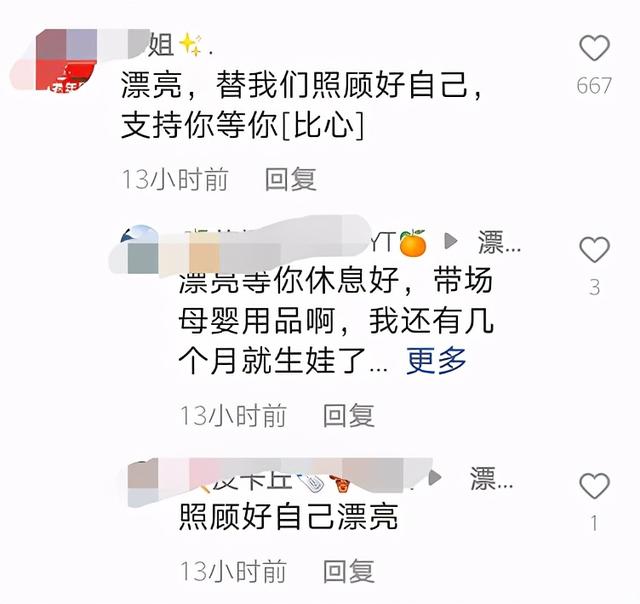640x604 pixels.
Task: Click the 13小时前 timestamp under the top comment
Action: [x=175, y=179]
